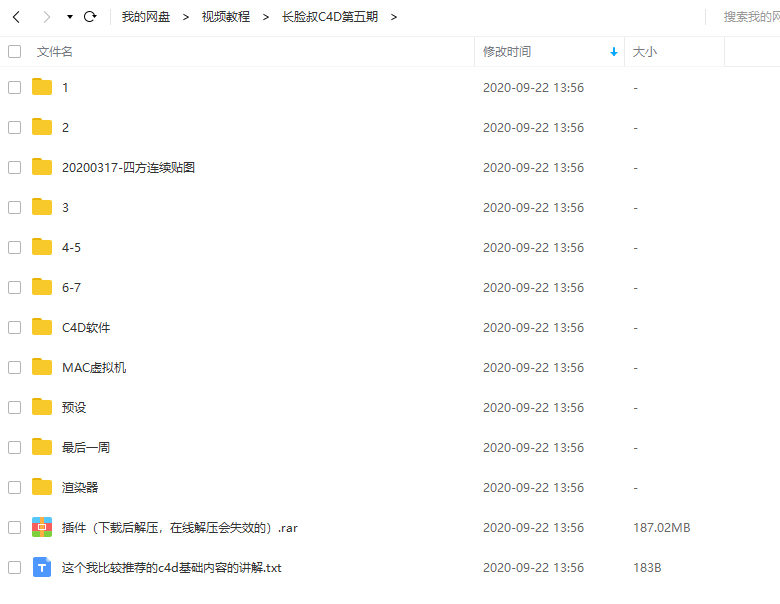
Task: Go back with the left arrow icon
Action: point(16,17)
